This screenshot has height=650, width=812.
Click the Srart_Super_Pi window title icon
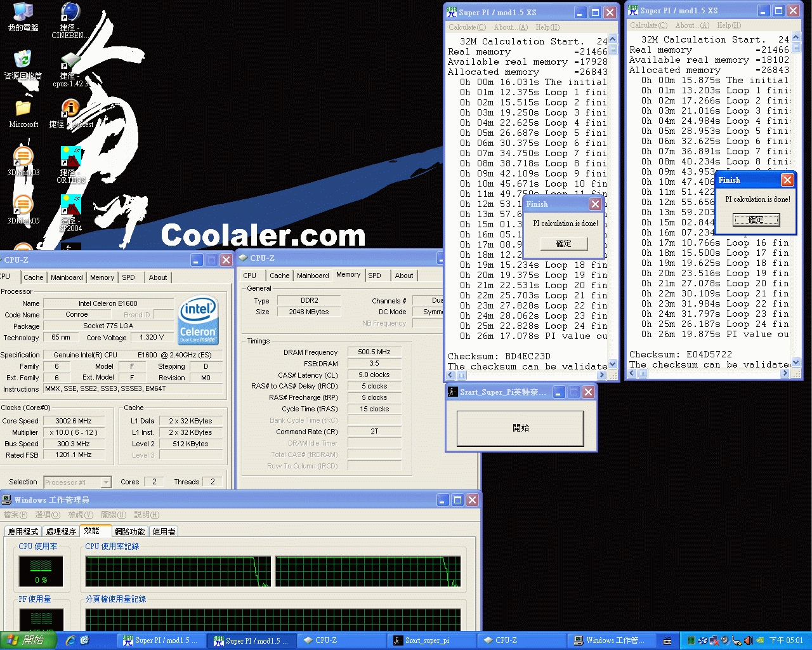pyautogui.click(x=453, y=392)
